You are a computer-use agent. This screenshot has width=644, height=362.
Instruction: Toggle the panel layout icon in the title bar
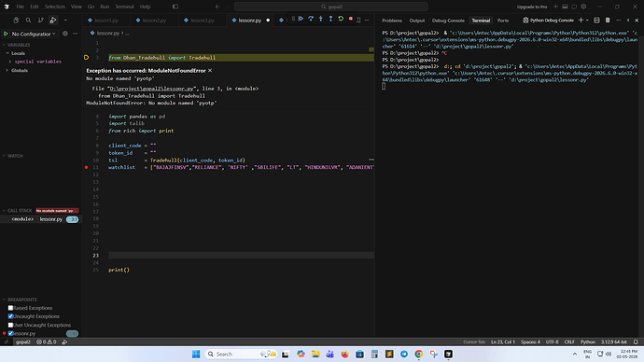[566, 7]
